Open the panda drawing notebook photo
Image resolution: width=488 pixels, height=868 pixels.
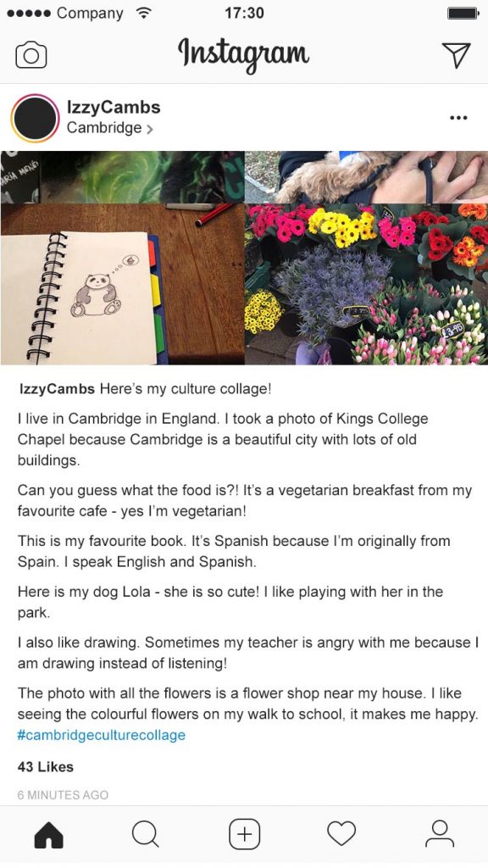pyautogui.click(x=122, y=284)
